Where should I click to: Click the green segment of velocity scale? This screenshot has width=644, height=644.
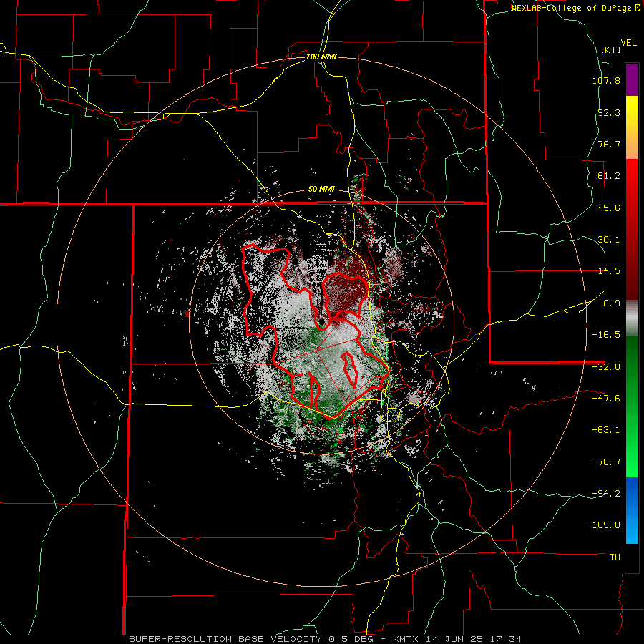coord(632,406)
